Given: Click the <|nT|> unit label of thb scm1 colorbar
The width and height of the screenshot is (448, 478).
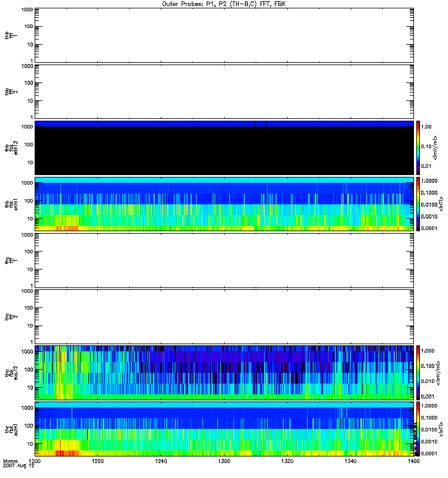Looking at the screenshot, I should click(441, 204).
